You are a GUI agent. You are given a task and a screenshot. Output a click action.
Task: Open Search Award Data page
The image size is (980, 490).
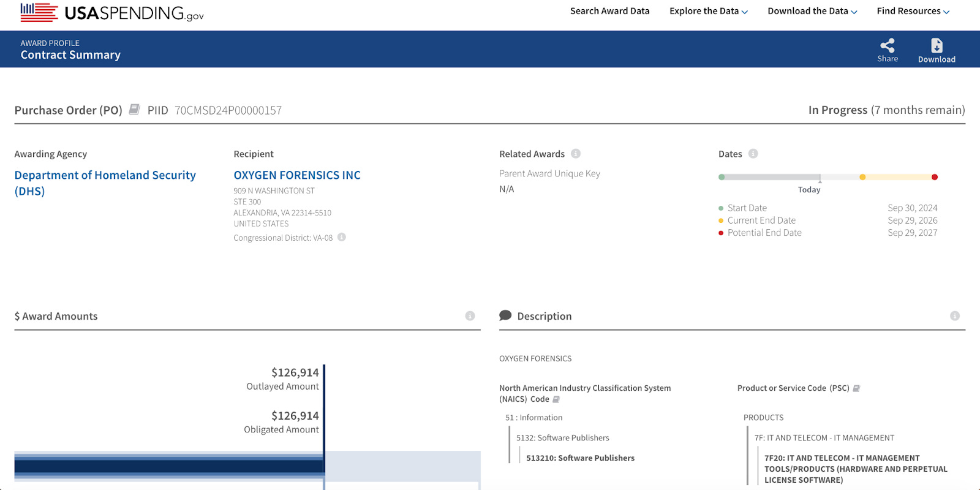click(x=609, y=11)
